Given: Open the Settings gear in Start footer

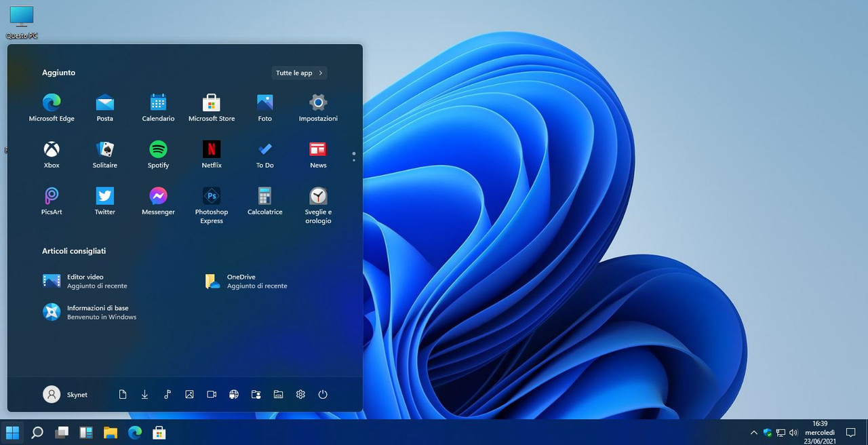Looking at the screenshot, I should click(x=300, y=394).
